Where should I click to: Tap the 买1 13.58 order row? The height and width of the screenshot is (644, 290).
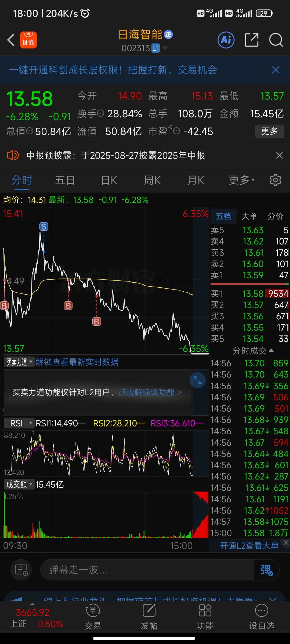point(249,294)
